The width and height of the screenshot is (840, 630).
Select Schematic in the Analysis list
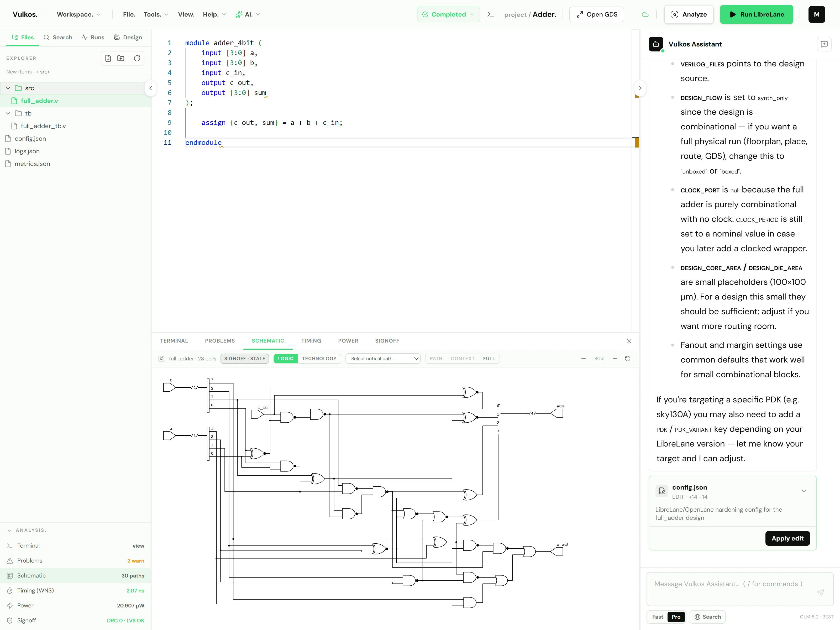coord(76,576)
